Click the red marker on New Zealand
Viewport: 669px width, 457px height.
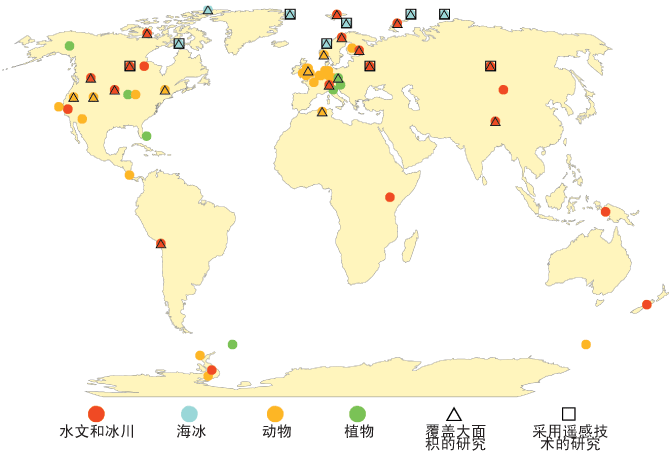click(x=646, y=304)
